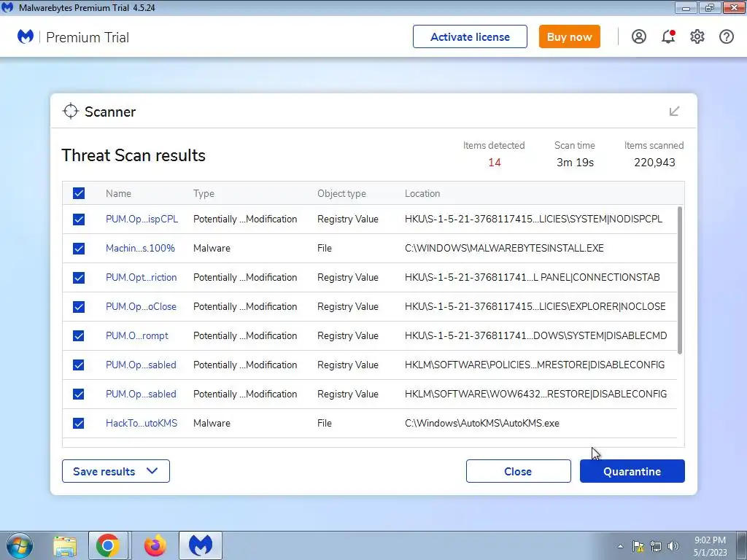Viewport: 747px width, 560px height.
Task: Open the PUM.Op...ispCPL threat name link
Action: pos(142,219)
